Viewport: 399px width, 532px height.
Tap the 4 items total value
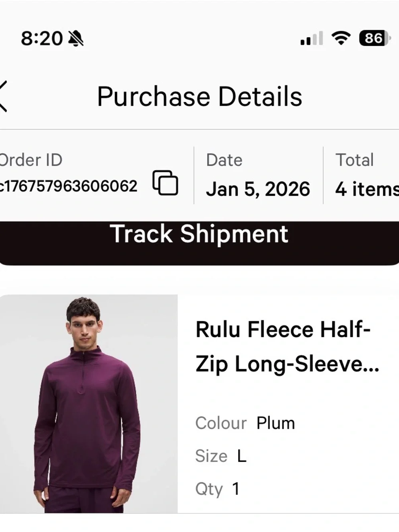367,189
